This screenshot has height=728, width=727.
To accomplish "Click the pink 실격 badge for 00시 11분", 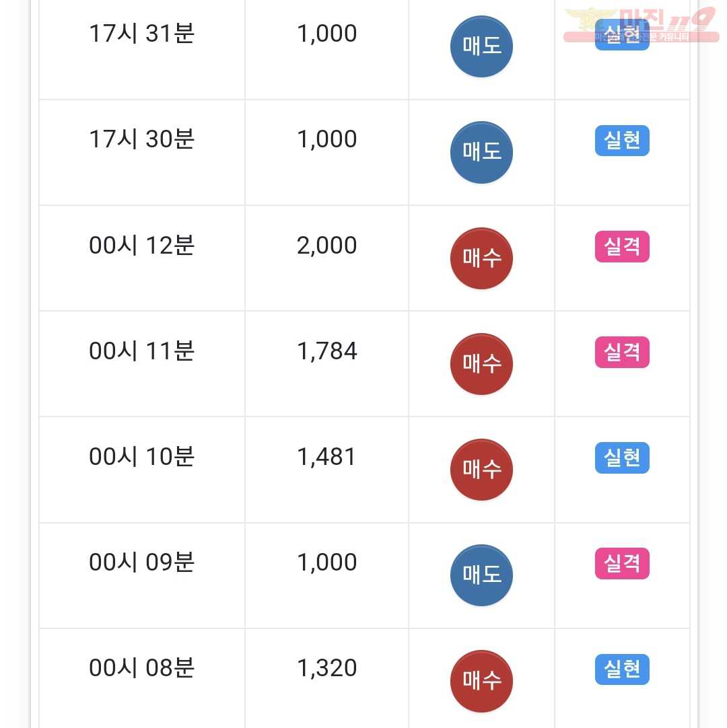I will (x=622, y=352).
